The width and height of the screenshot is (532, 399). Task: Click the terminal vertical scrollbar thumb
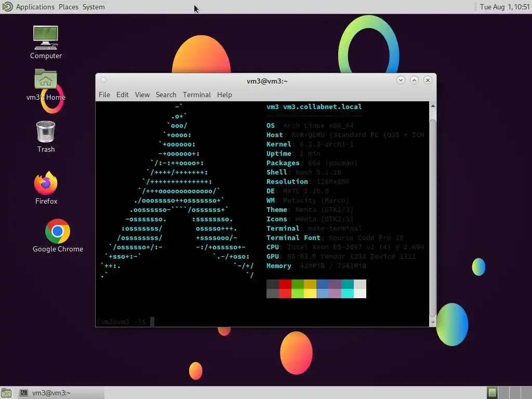point(433,217)
